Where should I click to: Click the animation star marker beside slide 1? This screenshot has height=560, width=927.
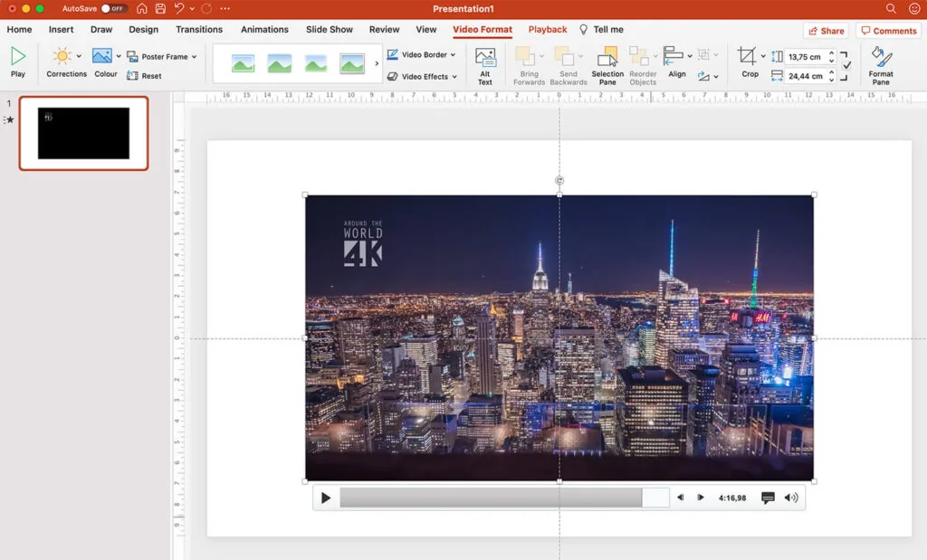pyautogui.click(x=9, y=120)
